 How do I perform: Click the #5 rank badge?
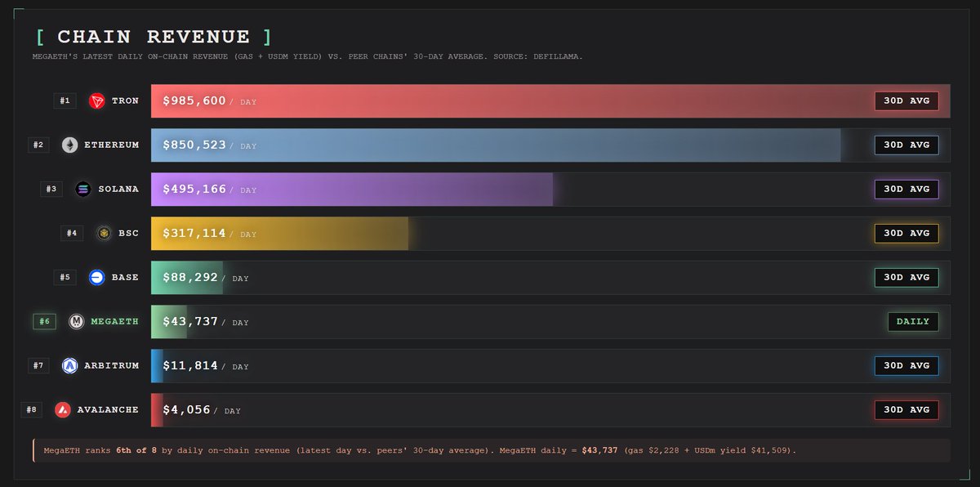65,278
